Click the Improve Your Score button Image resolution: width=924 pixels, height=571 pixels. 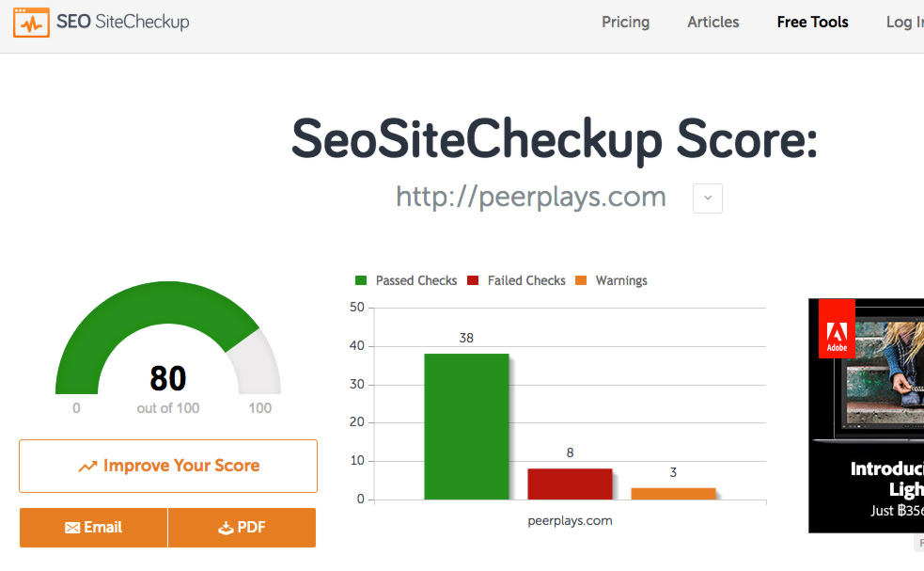tap(168, 466)
